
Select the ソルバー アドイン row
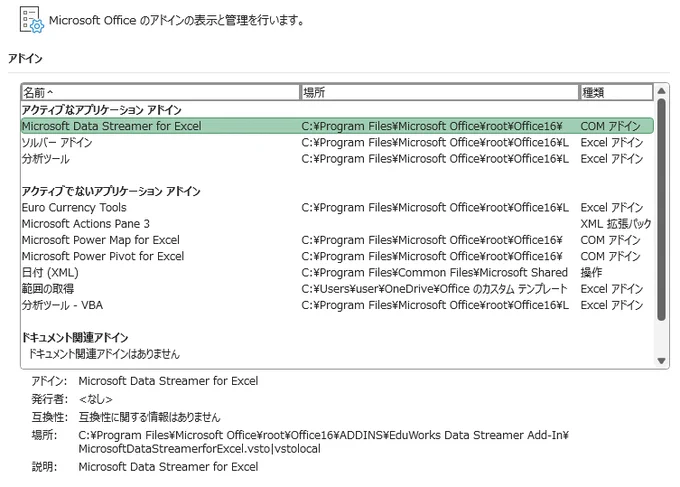pos(337,143)
